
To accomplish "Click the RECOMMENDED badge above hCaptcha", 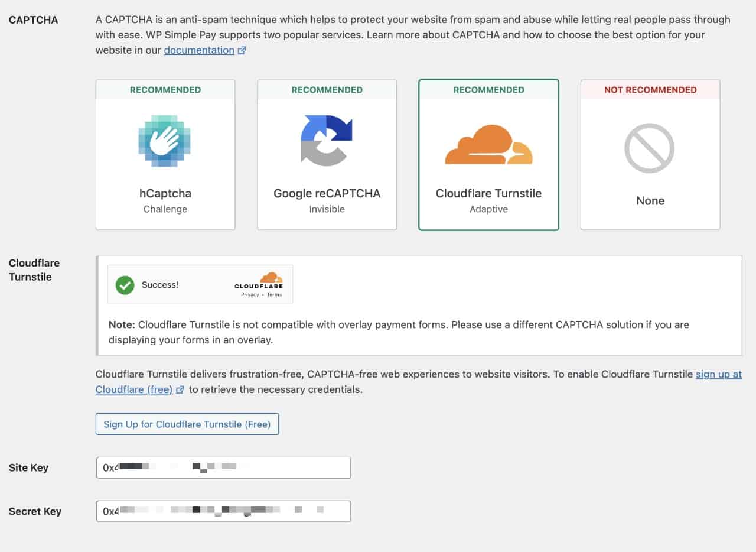I will (165, 90).
